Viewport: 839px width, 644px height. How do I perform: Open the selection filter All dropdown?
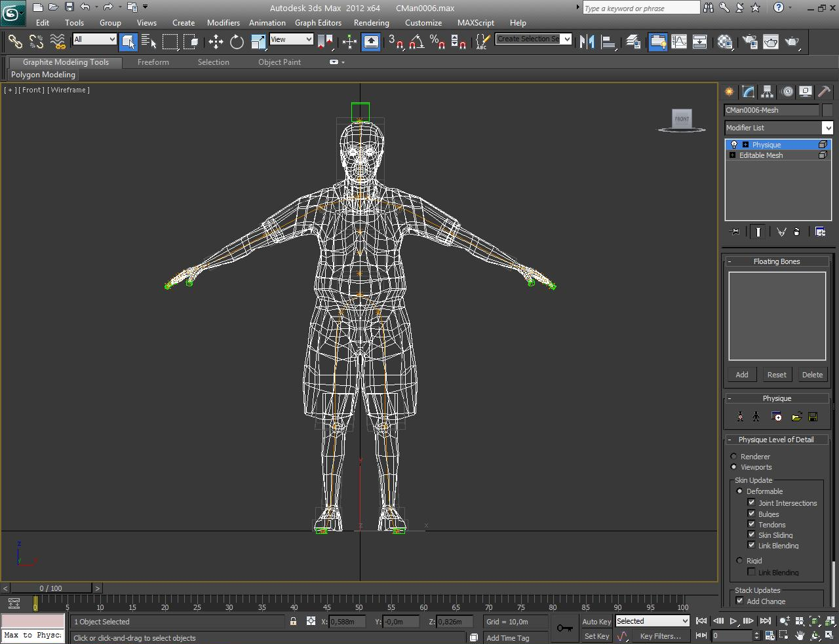click(x=95, y=39)
